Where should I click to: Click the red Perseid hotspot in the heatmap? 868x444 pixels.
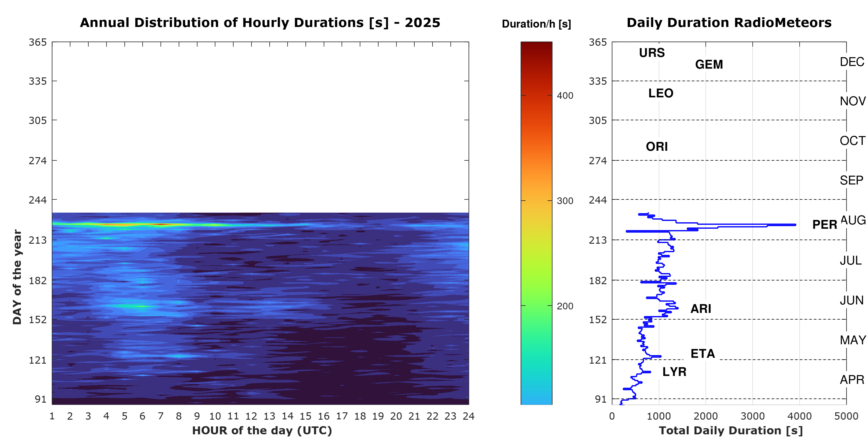(x=161, y=224)
